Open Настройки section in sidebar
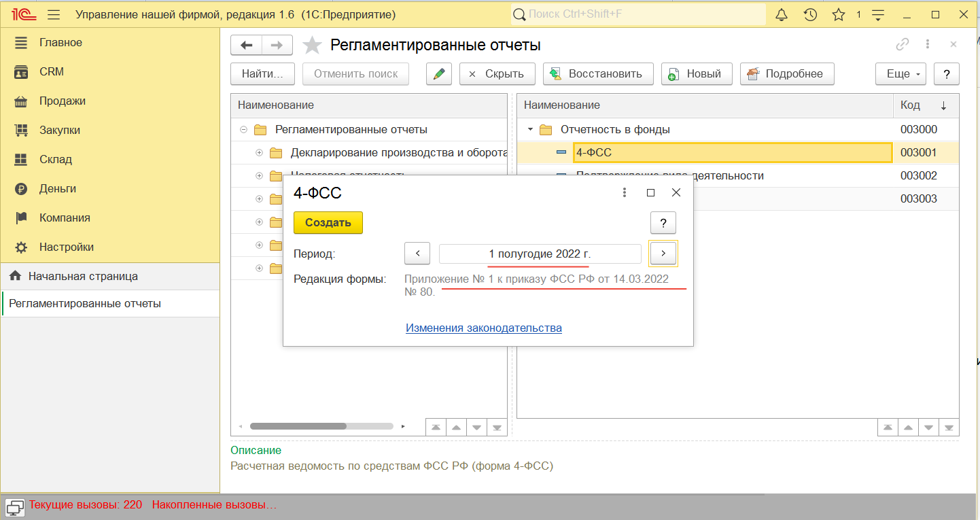 pos(110,247)
